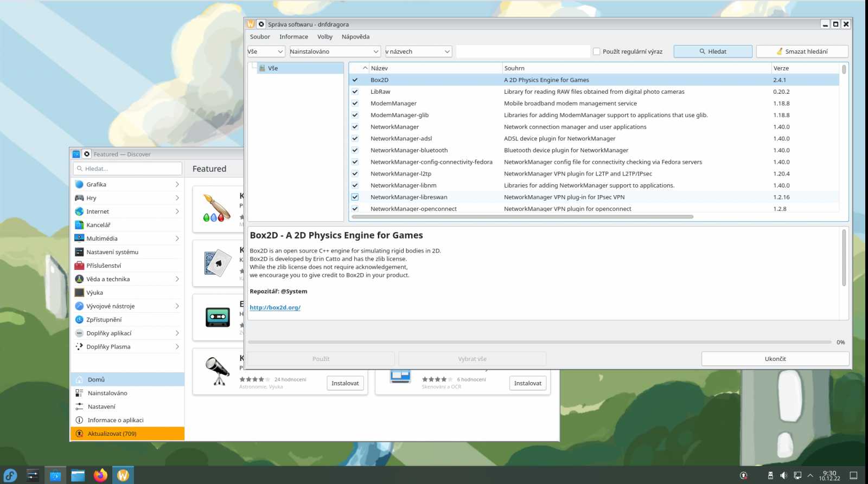Screen dimensions: 868x484
Task: Click the Discover store taskbar icon
Action: 55,475
